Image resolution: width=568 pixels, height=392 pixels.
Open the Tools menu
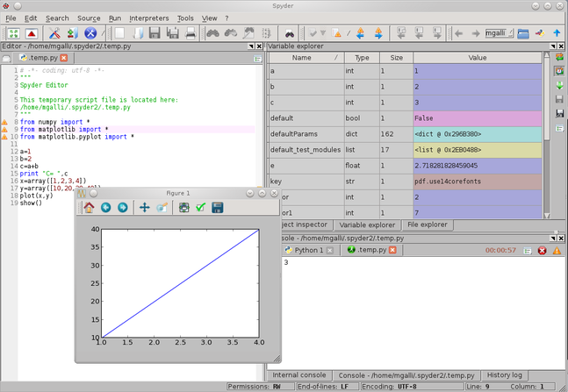[185, 18]
